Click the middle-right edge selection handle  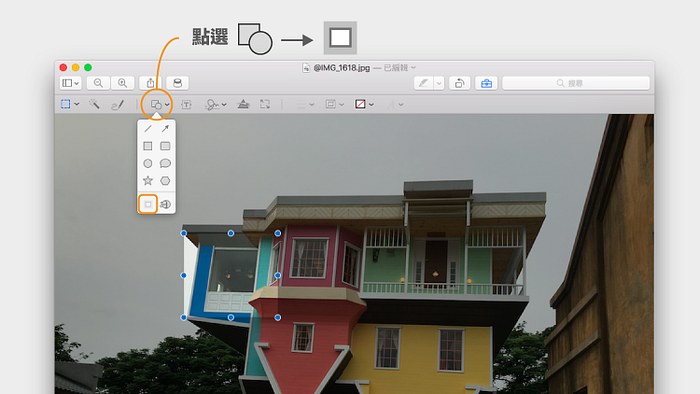(278, 276)
